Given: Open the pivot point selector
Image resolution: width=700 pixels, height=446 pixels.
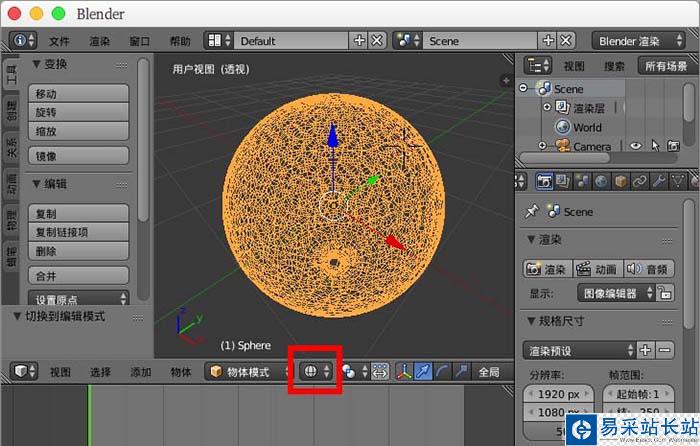Looking at the screenshot, I should point(354,371).
